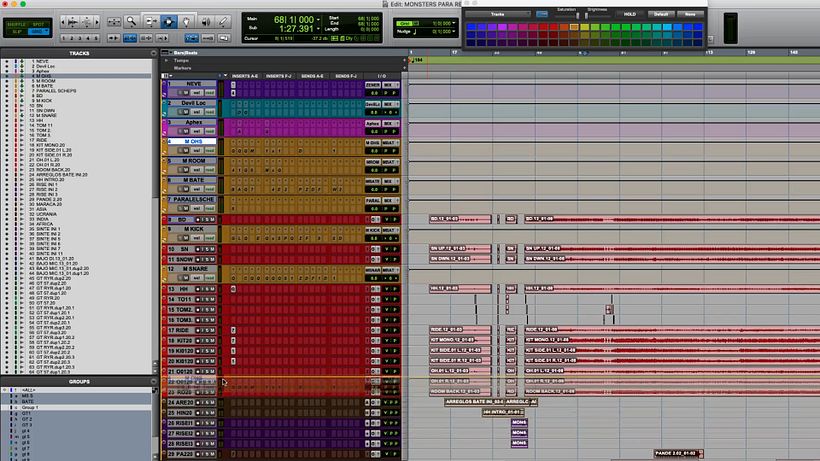Click SENDS A-E column header

click(312, 76)
